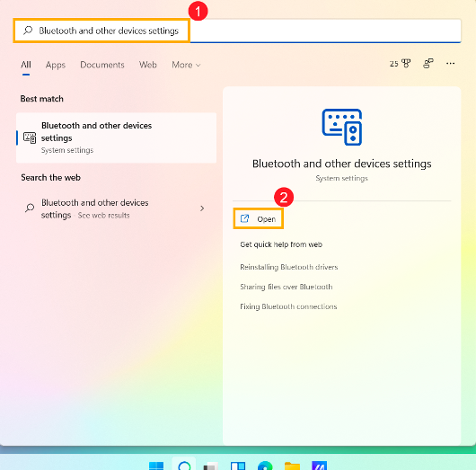Click the large Bluetooth devices icon in preview
The width and height of the screenshot is (476, 470).
click(x=342, y=127)
